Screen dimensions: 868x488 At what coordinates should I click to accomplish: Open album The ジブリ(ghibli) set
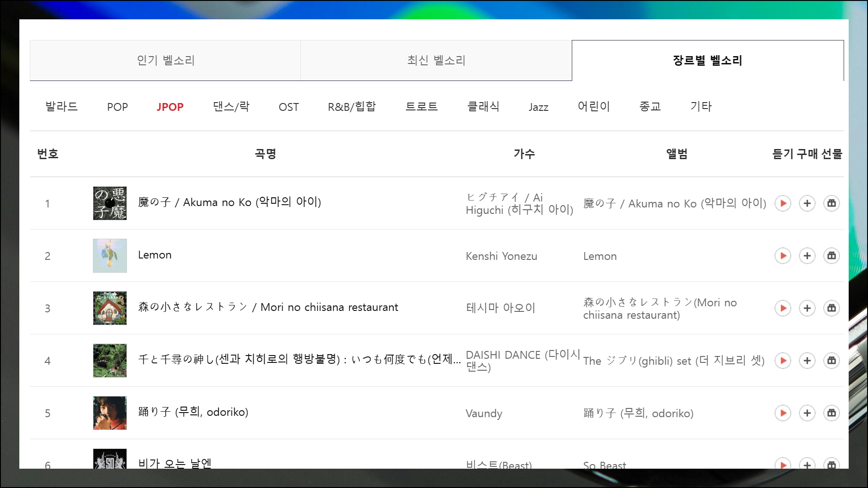(674, 361)
